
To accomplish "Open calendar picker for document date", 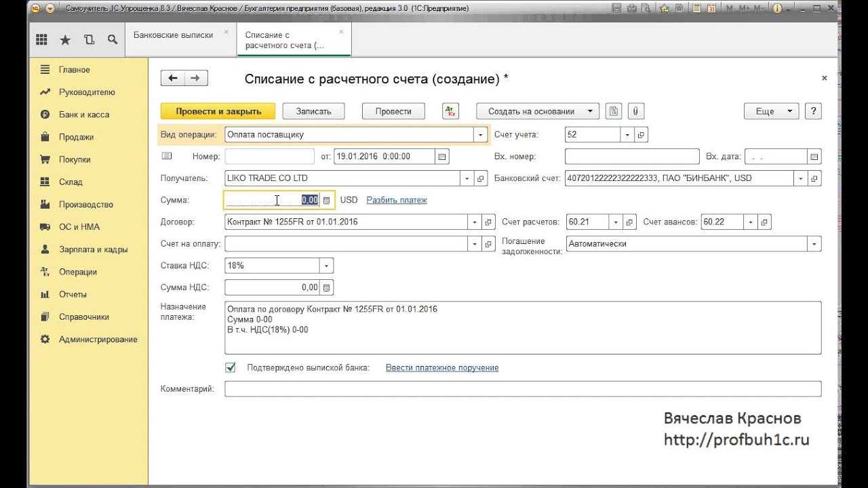I will click(442, 157).
